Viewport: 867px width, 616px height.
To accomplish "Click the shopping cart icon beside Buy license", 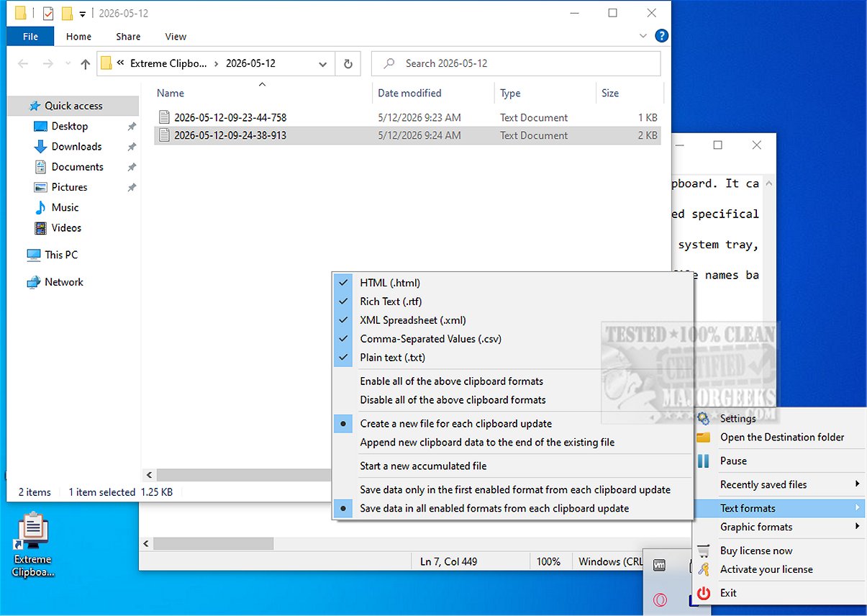I will tap(704, 551).
